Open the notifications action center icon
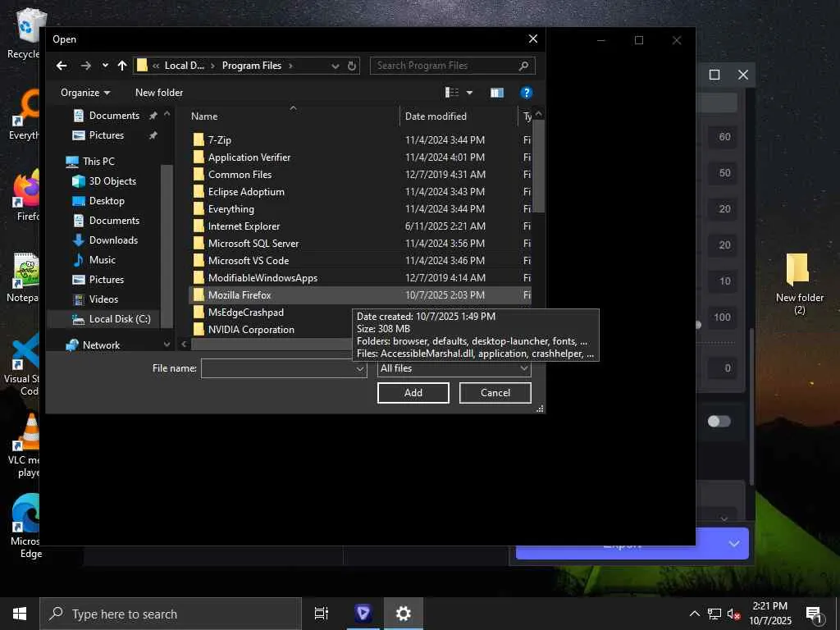Image resolution: width=840 pixels, height=630 pixels. click(x=815, y=614)
